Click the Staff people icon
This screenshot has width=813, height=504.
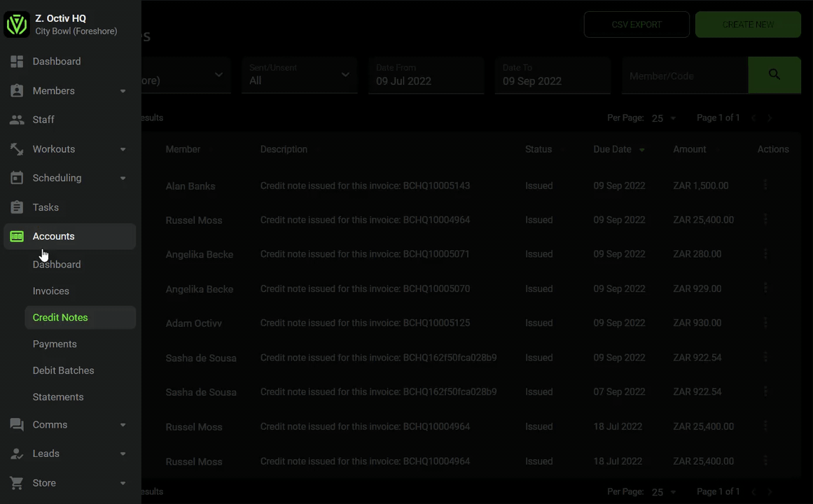[17, 120]
